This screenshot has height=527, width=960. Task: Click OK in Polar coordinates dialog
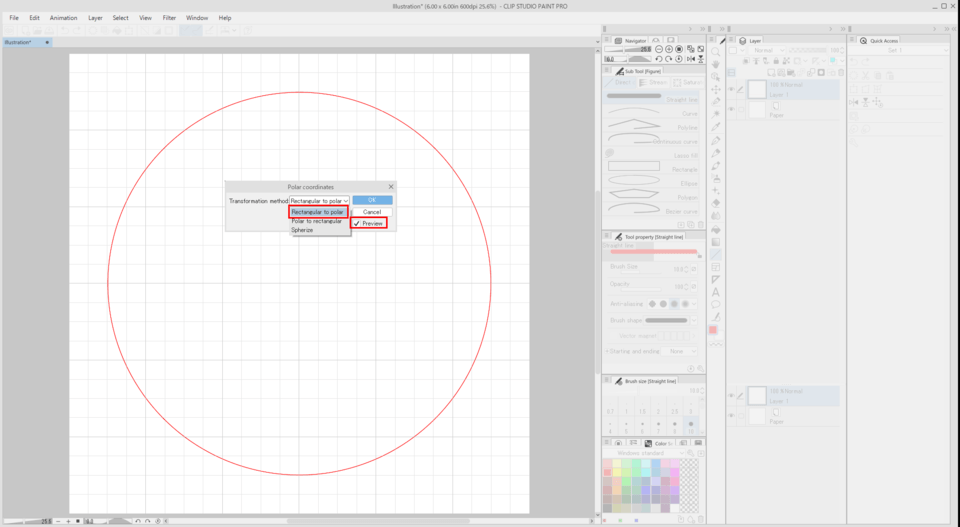tap(372, 200)
